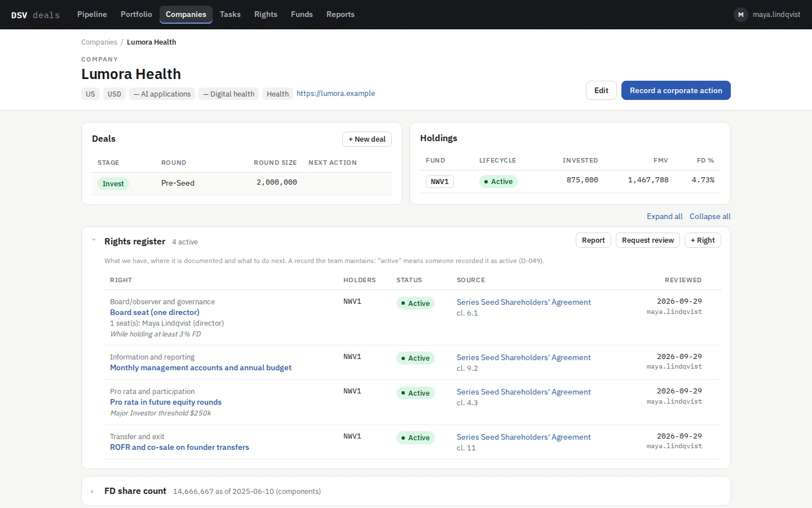Add a new Right
Screen dimensions: 812x508
click(x=703, y=240)
